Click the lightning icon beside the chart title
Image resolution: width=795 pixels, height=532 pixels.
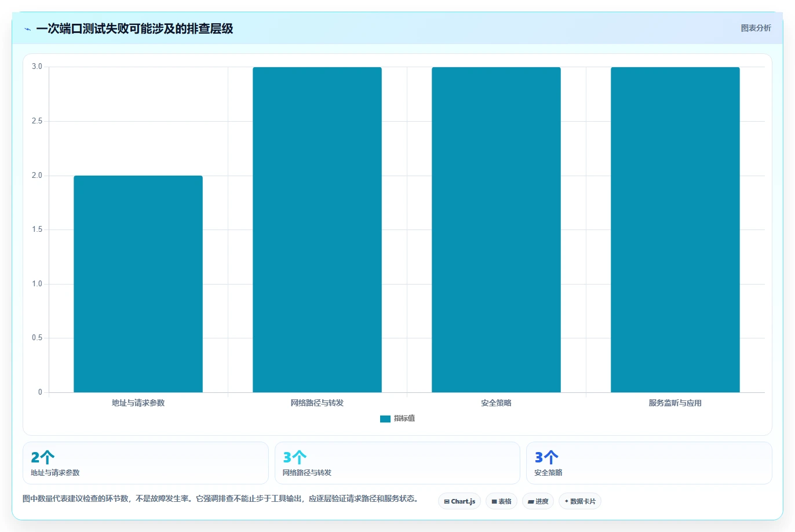tap(27, 29)
